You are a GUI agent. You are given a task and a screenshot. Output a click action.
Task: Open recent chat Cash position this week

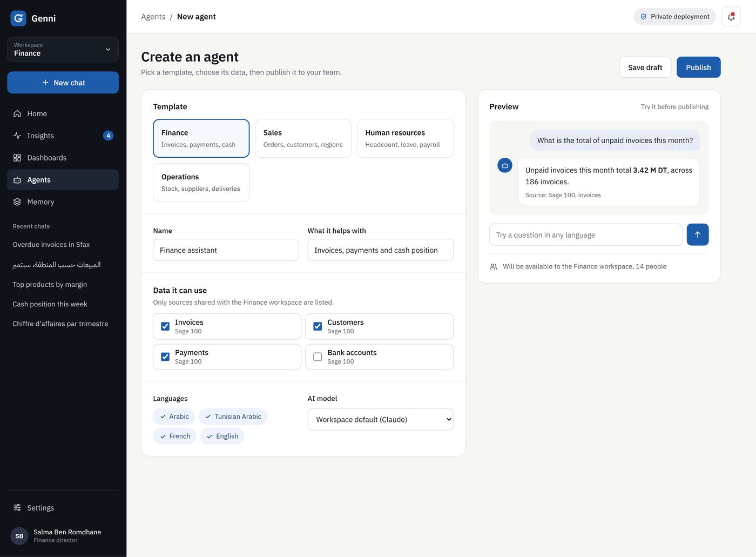pos(50,304)
